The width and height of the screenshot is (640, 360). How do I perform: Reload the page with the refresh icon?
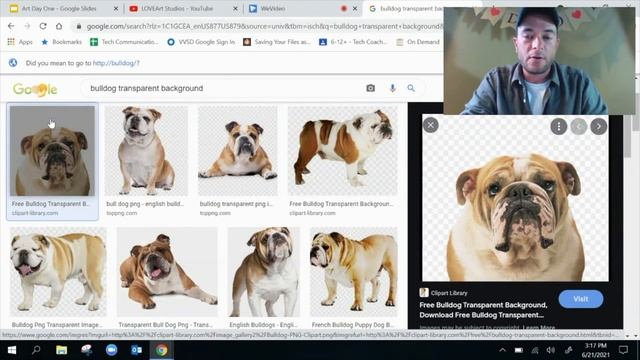tap(43, 26)
